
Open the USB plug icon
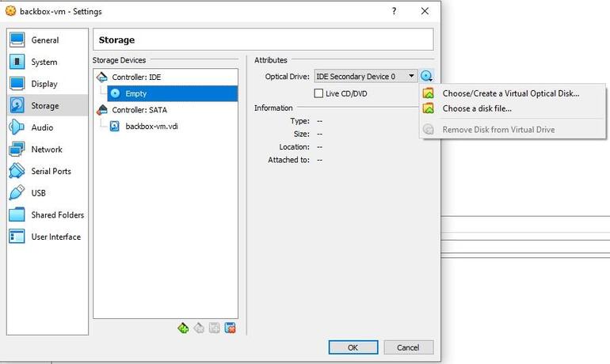point(17,193)
